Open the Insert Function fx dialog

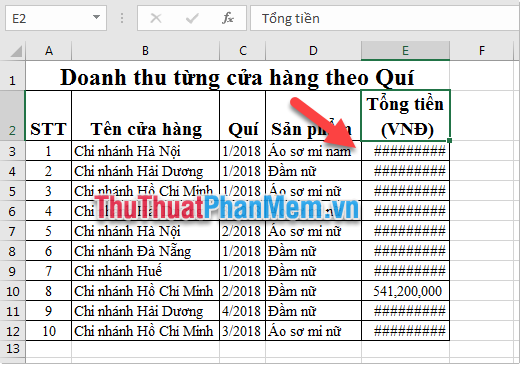228,18
